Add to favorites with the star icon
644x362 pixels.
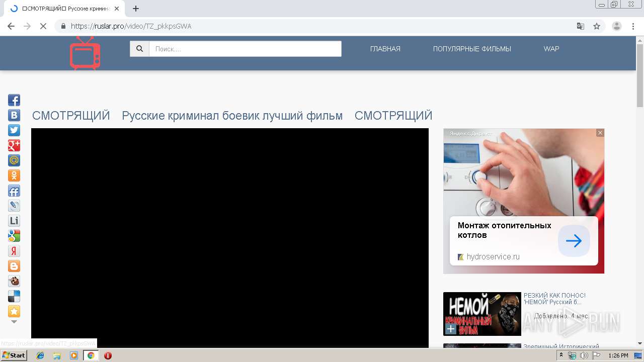tap(14, 311)
